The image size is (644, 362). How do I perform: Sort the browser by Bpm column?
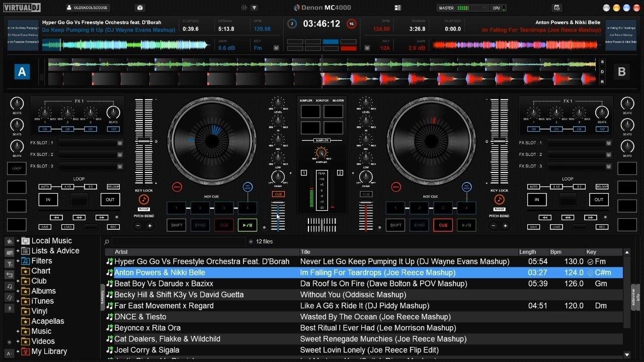coord(567,252)
